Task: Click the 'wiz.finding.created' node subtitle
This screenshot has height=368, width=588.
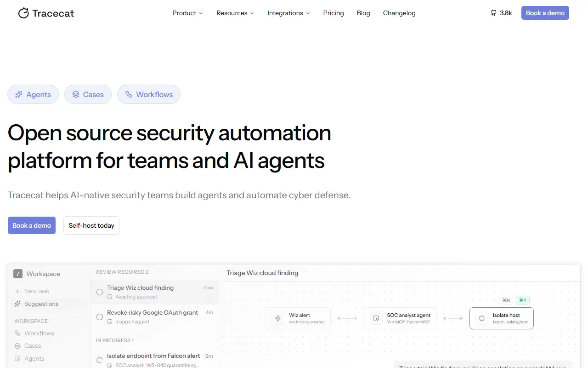Action: pyautogui.click(x=307, y=322)
